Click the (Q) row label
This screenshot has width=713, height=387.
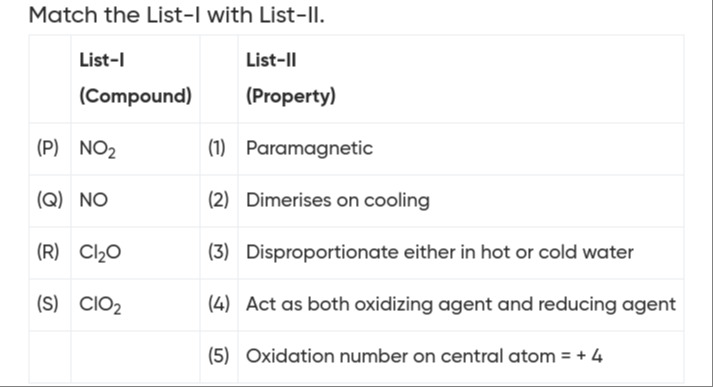click(x=50, y=200)
